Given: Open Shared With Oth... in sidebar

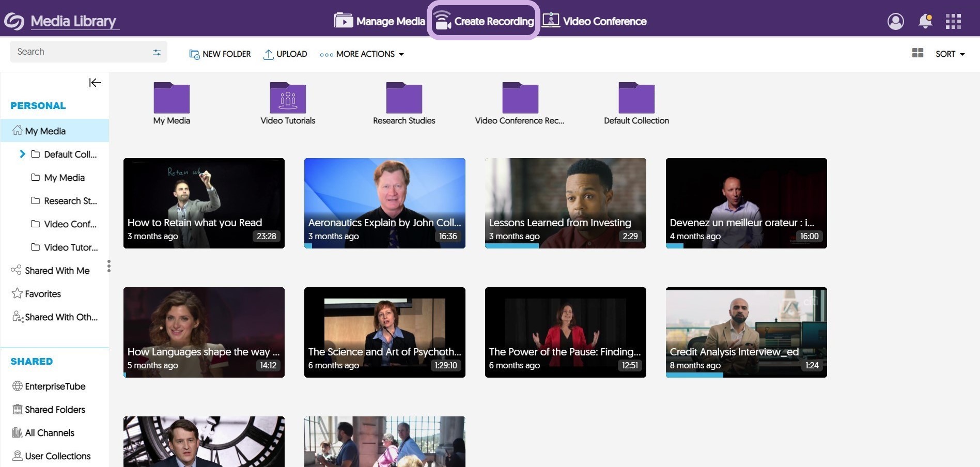Looking at the screenshot, I should 55,317.
